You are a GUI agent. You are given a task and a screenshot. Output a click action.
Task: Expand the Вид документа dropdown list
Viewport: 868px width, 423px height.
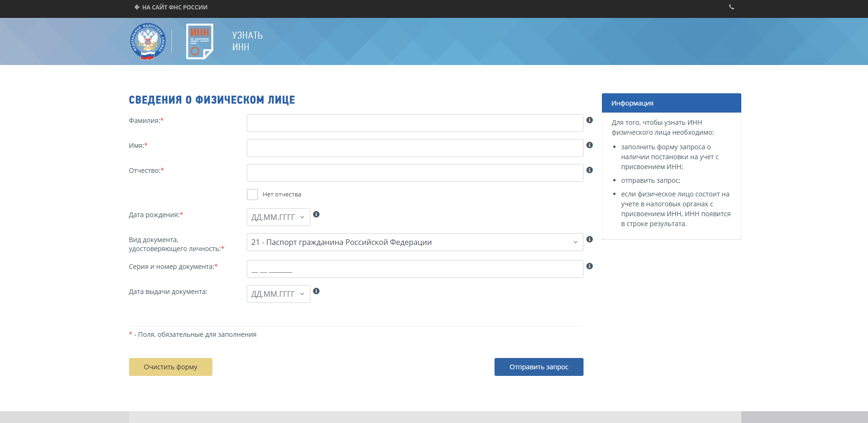point(415,242)
